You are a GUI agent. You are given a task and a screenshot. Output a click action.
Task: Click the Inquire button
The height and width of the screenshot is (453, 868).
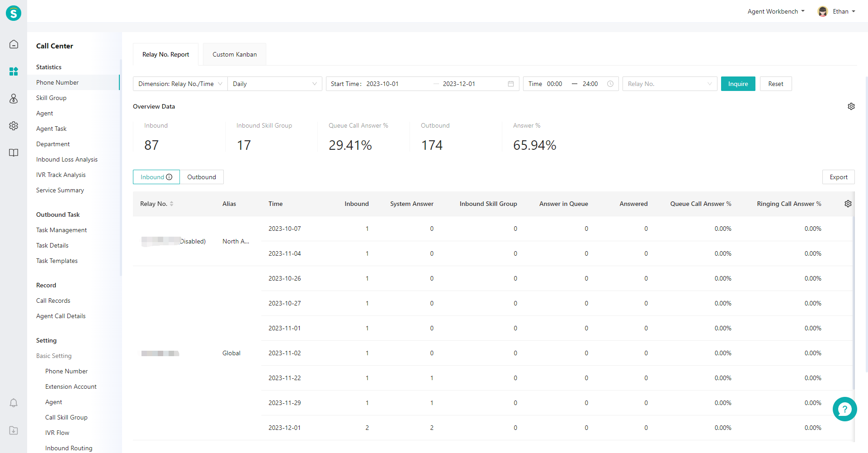click(x=738, y=84)
